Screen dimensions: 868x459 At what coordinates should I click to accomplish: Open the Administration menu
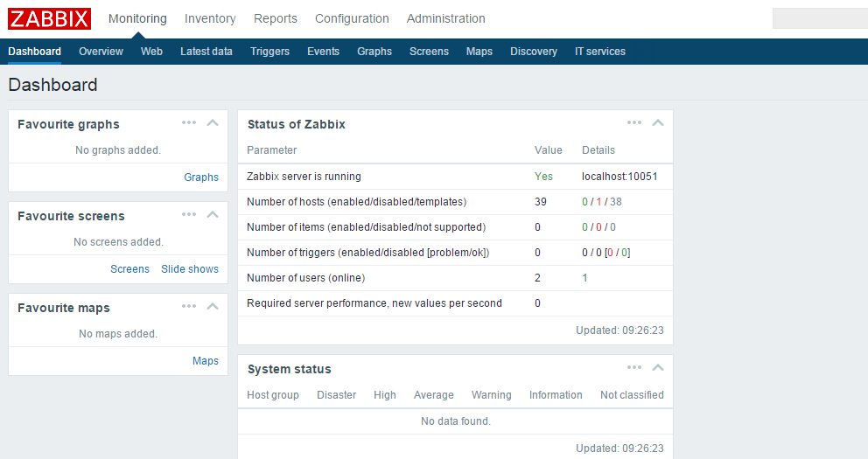click(445, 19)
